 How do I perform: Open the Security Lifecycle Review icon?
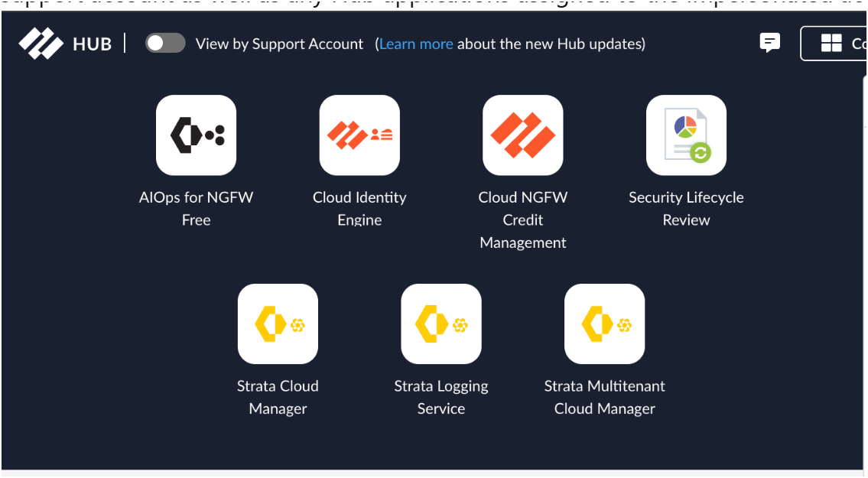(686, 135)
